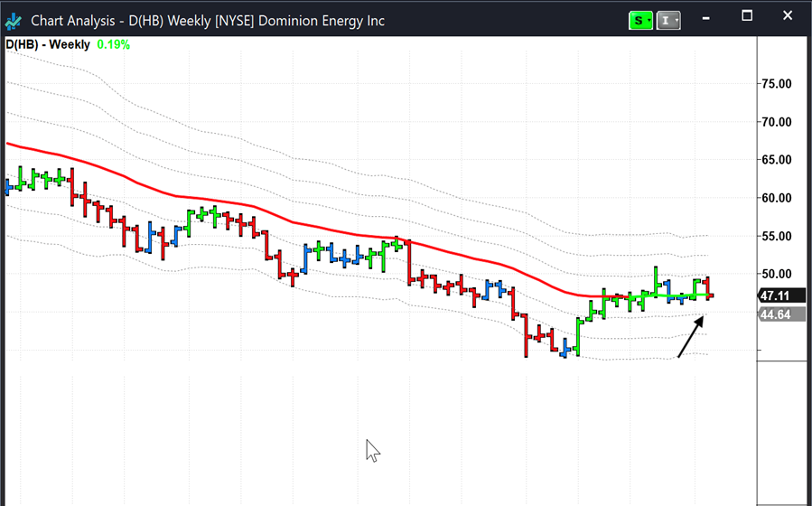Click the D(HB) - Weekly symbol label
Image resolution: width=812 pixels, height=506 pixels.
[x=48, y=44]
